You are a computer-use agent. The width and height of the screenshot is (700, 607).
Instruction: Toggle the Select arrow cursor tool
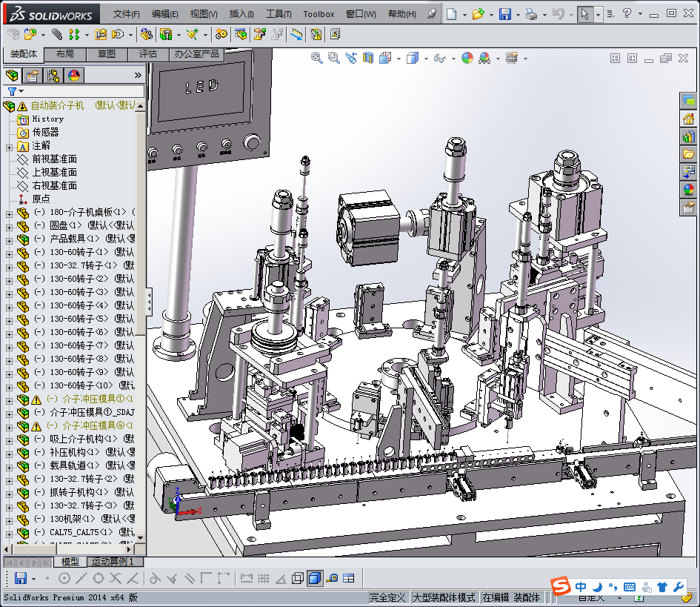click(585, 14)
